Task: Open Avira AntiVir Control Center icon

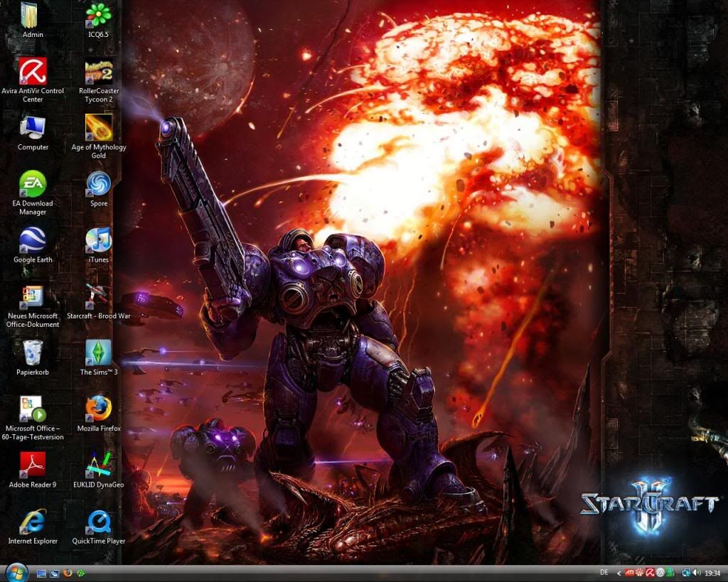Action: 33,72
